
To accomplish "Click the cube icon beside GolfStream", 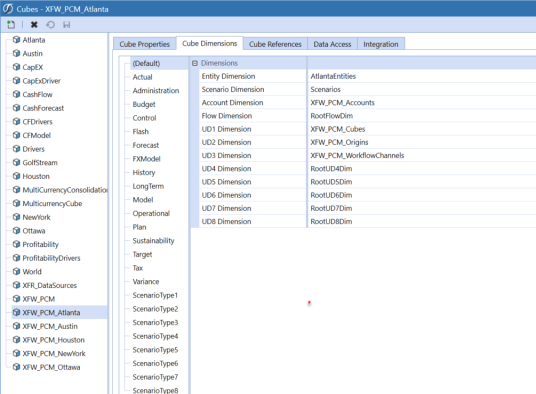I will (16, 163).
